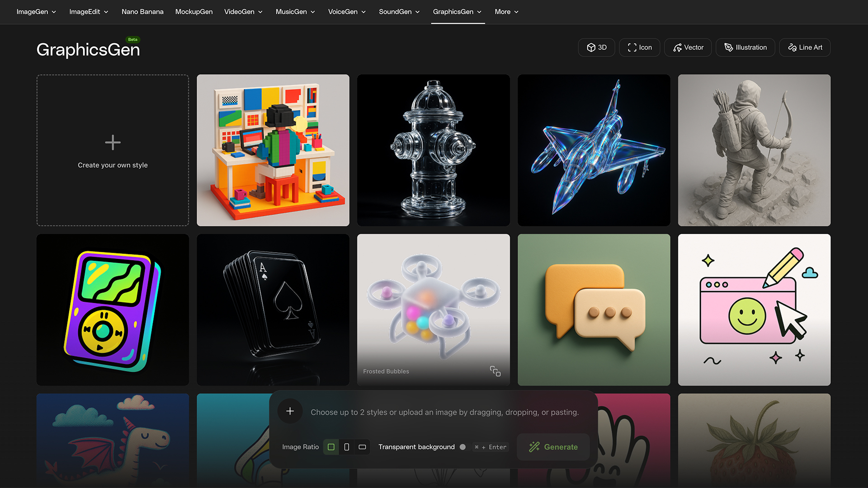Click the copy icon on Frosted Bubbles
868x488 pixels.
click(x=495, y=371)
